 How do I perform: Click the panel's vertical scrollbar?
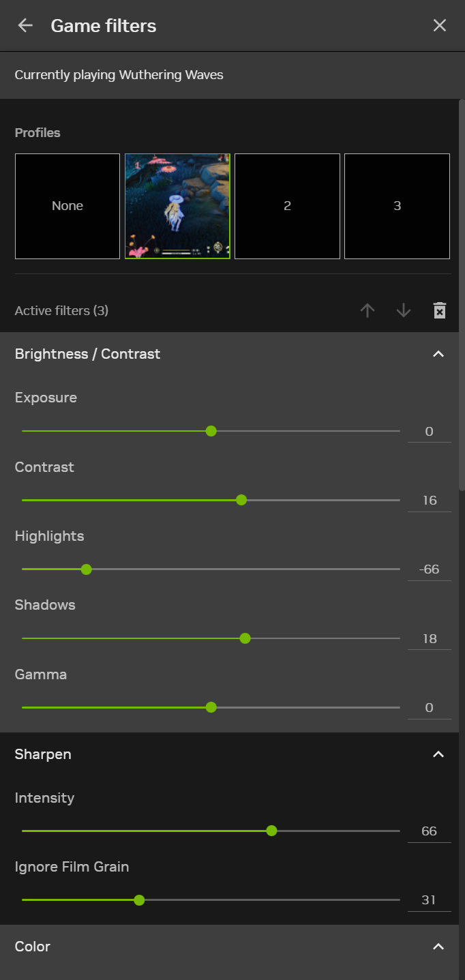(462, 295)
